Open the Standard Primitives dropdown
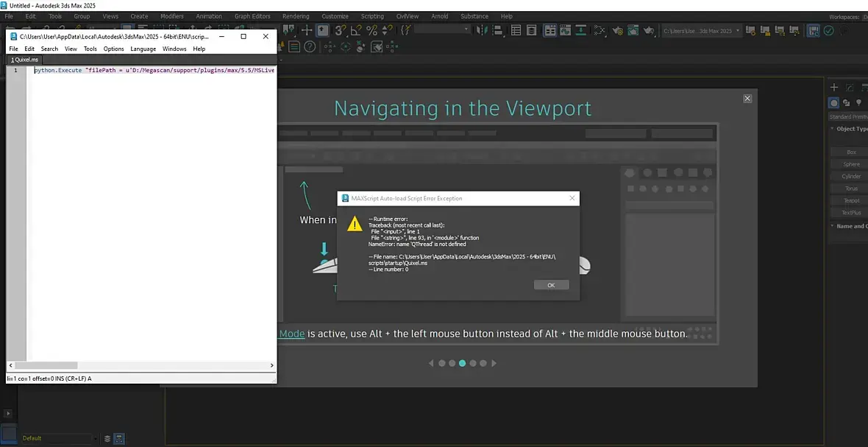The width and height of the screenshot is (868, 447). 848,117
